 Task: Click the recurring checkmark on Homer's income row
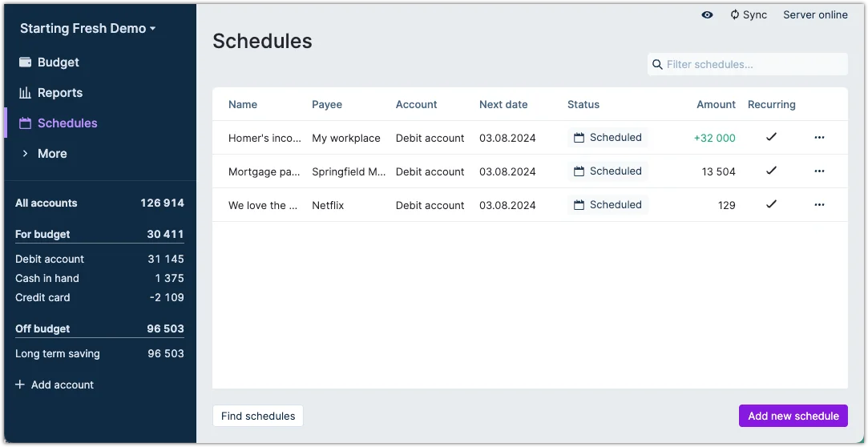771,137
